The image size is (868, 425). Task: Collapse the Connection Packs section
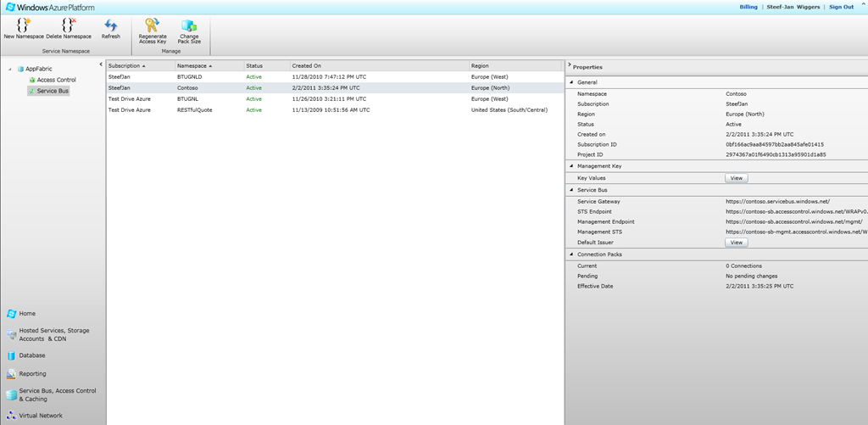(x=571, y=254)
